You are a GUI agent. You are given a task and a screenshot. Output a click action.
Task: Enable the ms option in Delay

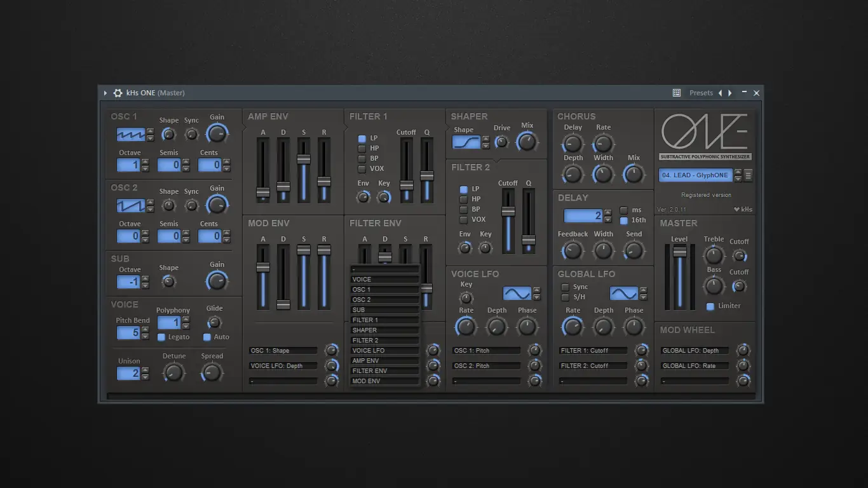[x=624, y=210]
